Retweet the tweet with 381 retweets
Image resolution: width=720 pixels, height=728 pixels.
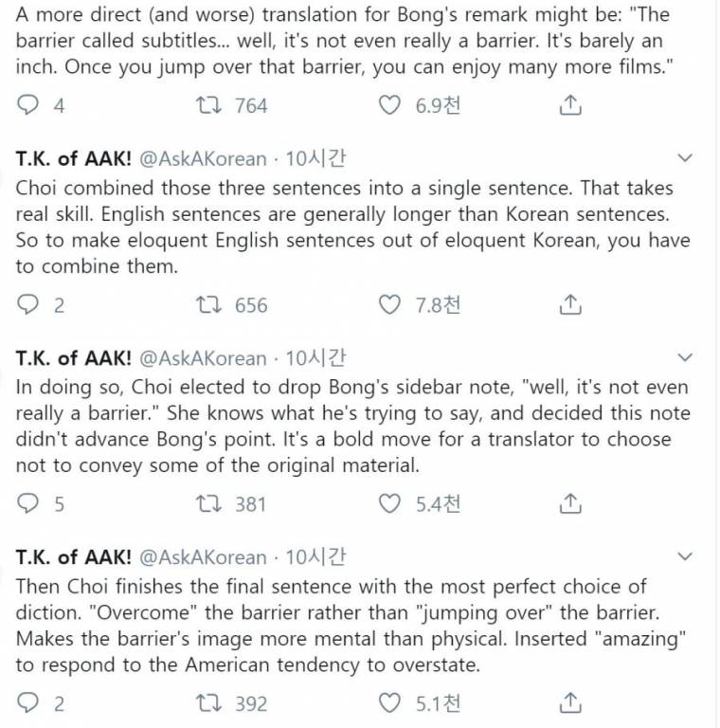coord(208,503)
